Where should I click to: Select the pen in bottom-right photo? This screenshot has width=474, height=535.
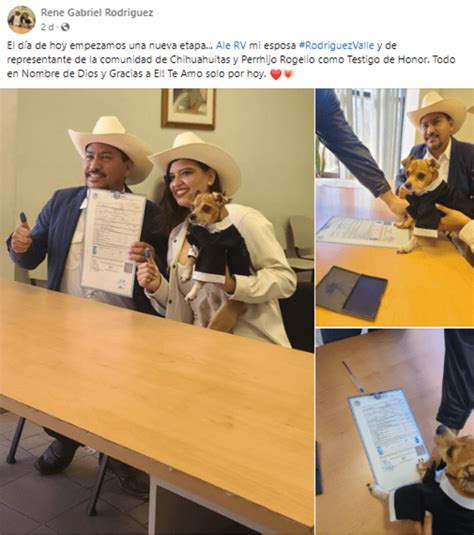pyautogui.click(x=354, y=377)
